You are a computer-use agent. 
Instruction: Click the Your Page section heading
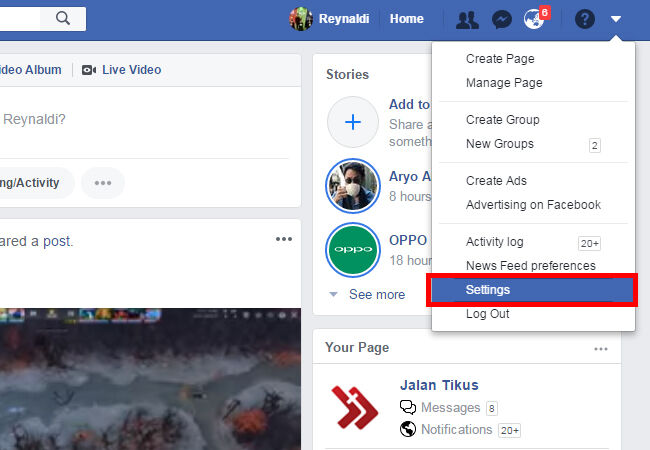click(x=357, y=348)
